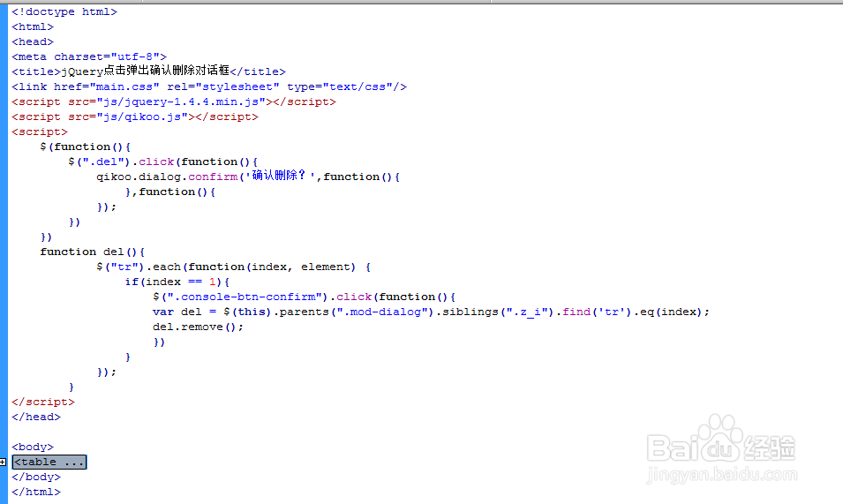Click the '</html>' closing tag line
The width and height of the screenshot is (843, 504).
tap(36, 493)
